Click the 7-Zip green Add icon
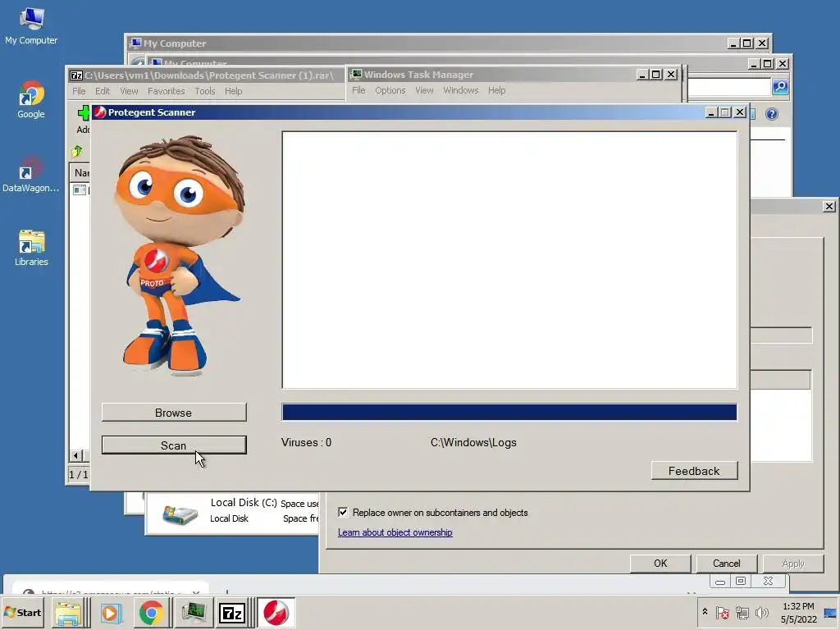Image resolution: width=840 pixels, height=630 pixels. (x=84, y=112)
